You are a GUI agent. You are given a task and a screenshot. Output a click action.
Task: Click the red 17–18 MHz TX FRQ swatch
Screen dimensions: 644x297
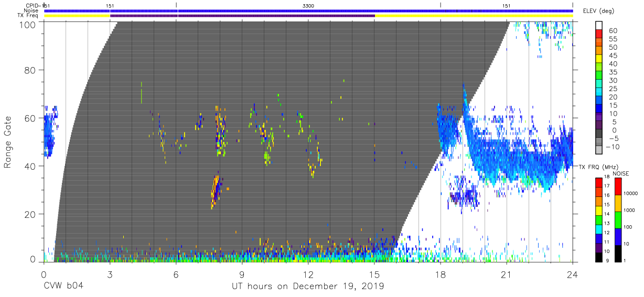point(599,182)
